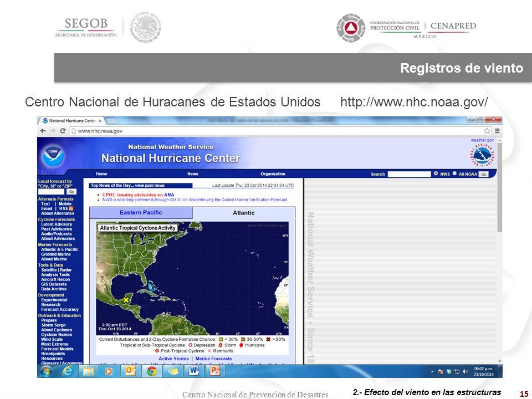Open the Latest Advisory sidebar link
This screenshot has width=532, height=399.
tap(57, 224)
